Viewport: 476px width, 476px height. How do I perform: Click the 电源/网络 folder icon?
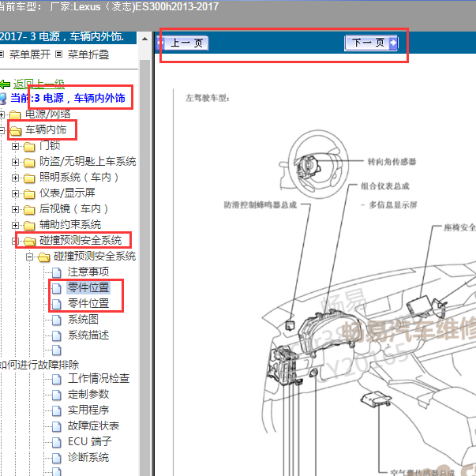click(x=15, y=114)
